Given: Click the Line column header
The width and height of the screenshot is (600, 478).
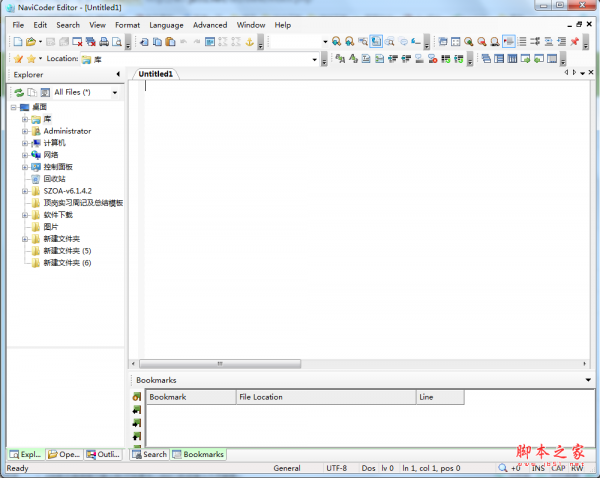Looking at the screenshot, I should click(440, 397).
